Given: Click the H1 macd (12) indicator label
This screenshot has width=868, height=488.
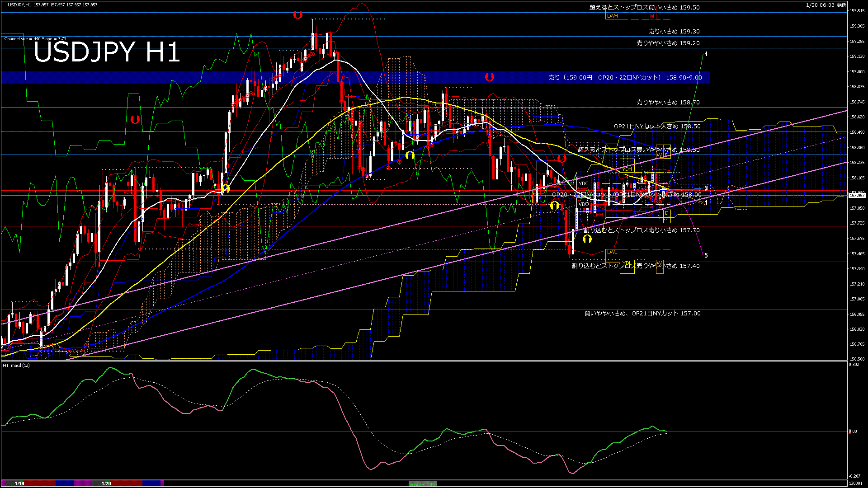Looking at the screenshot, I should (x=17, y=365).
